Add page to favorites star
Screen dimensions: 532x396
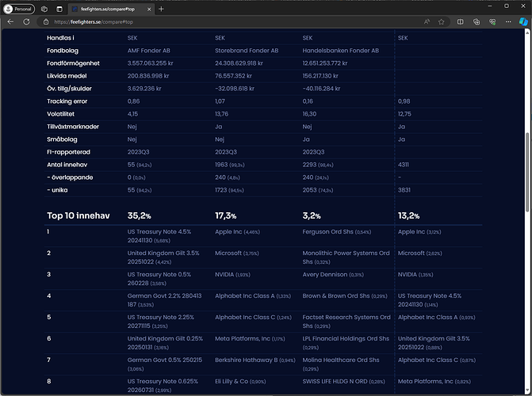(441, 22)
